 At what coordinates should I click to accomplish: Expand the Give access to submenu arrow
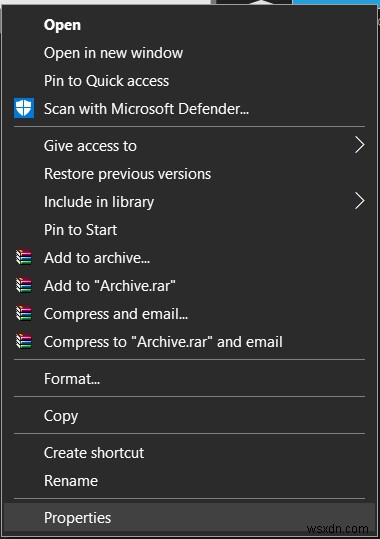click(359, 145)
